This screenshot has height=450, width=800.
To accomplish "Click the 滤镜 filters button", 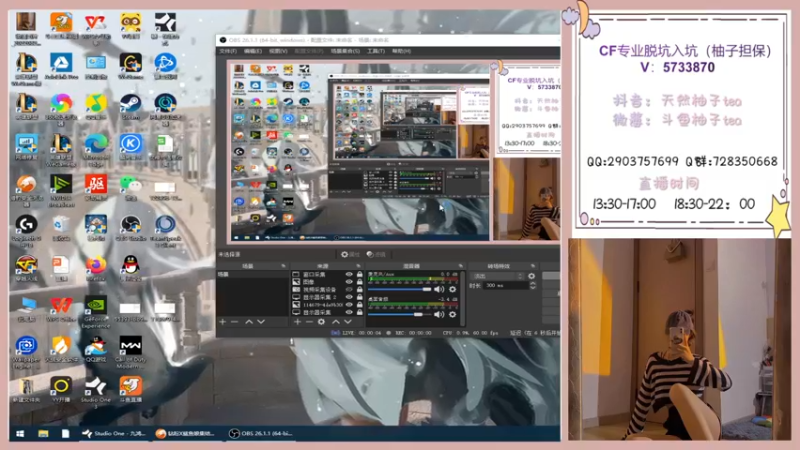I will [376, 254].
